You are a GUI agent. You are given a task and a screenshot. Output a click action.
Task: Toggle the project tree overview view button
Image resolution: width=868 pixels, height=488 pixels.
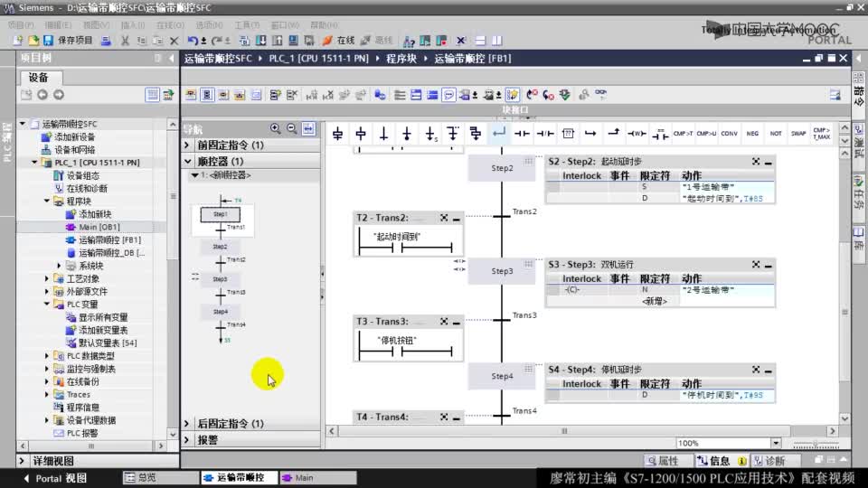pos(152,95)
